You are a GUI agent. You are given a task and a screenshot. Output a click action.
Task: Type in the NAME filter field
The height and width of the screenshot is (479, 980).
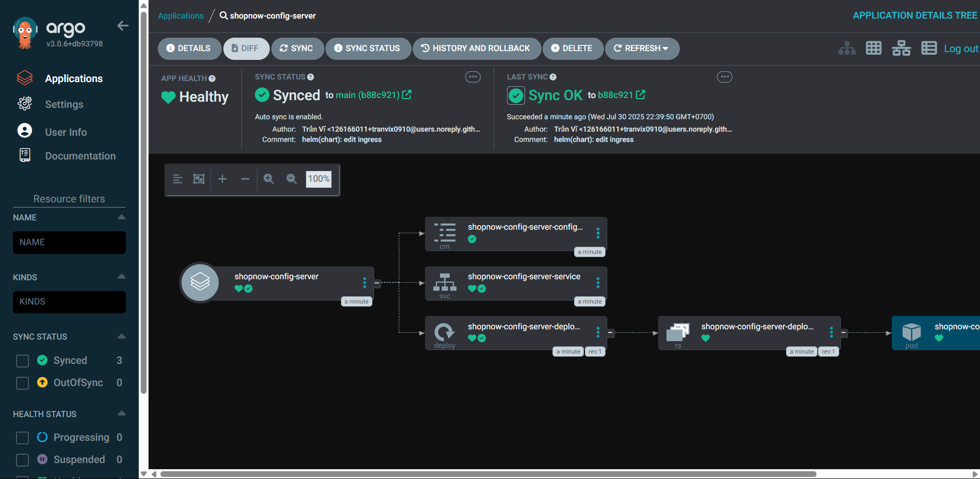click(69, 242)
